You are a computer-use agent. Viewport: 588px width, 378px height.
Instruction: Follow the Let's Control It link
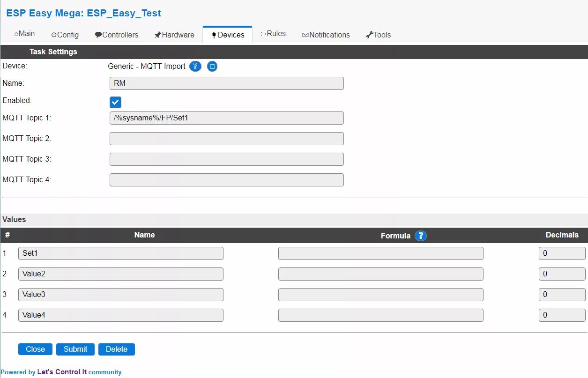[62, 372]
